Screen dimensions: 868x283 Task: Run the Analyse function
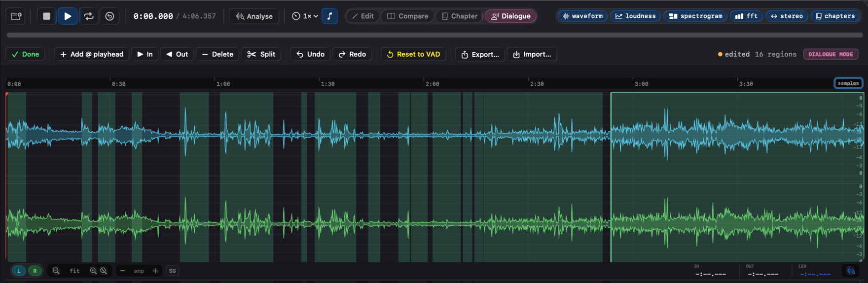click(254, 16)
